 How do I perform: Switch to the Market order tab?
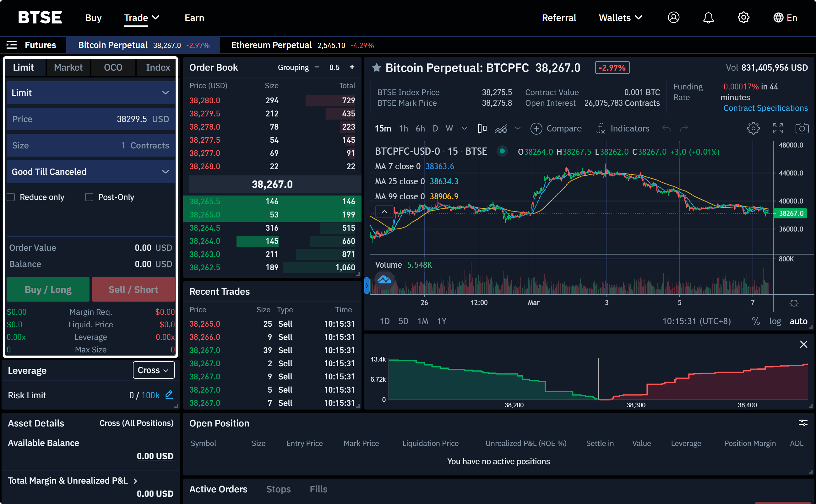tap(68, 67)
